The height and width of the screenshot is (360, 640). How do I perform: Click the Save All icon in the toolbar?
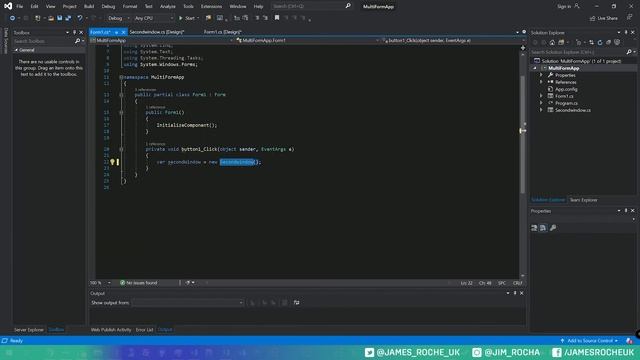pos(68,18)
